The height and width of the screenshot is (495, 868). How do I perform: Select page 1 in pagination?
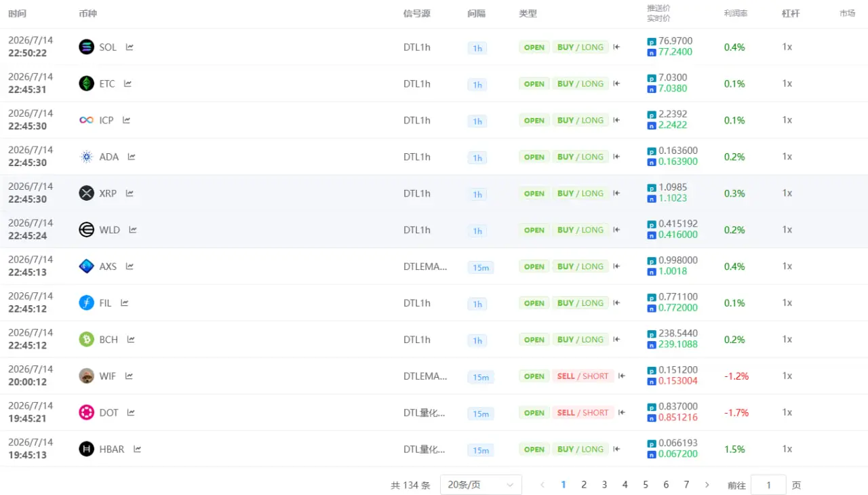tap(564, 485)
